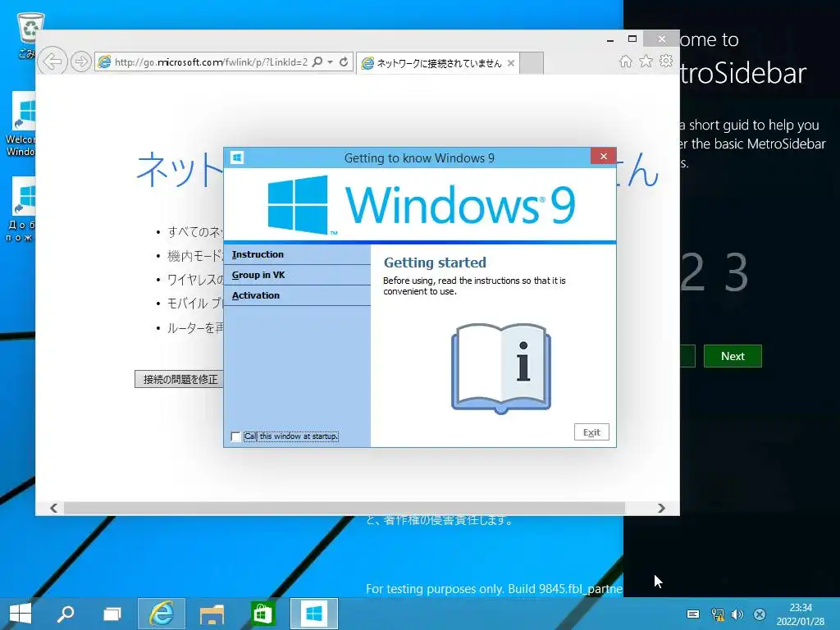Click the circled X tray icon
Screen dimensions: 840x630
[x=759, y=614]
